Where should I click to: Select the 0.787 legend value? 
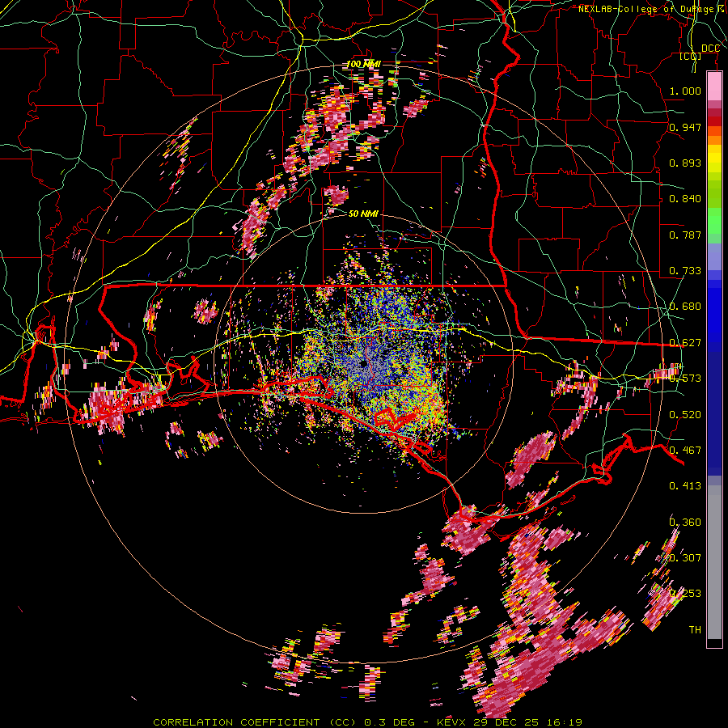click(685, 235)
